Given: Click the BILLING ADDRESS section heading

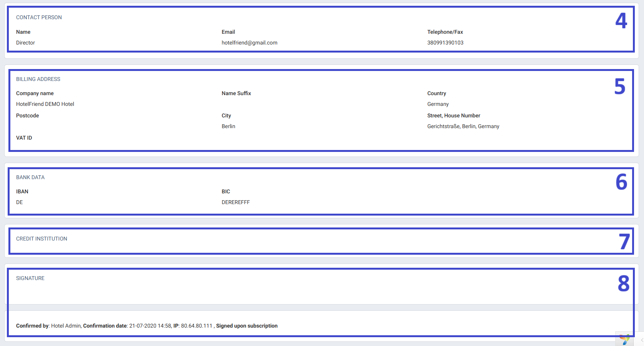Looking at the screenshot, I should [38, 79].
